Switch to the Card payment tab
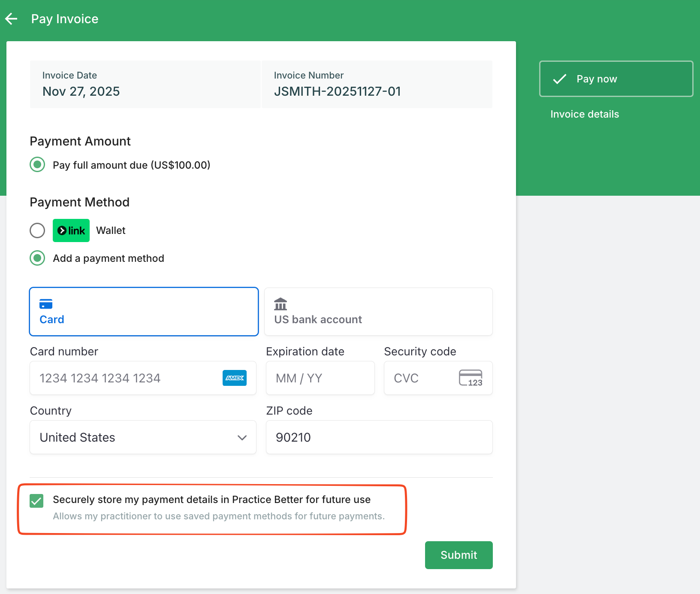 [144, 312]
